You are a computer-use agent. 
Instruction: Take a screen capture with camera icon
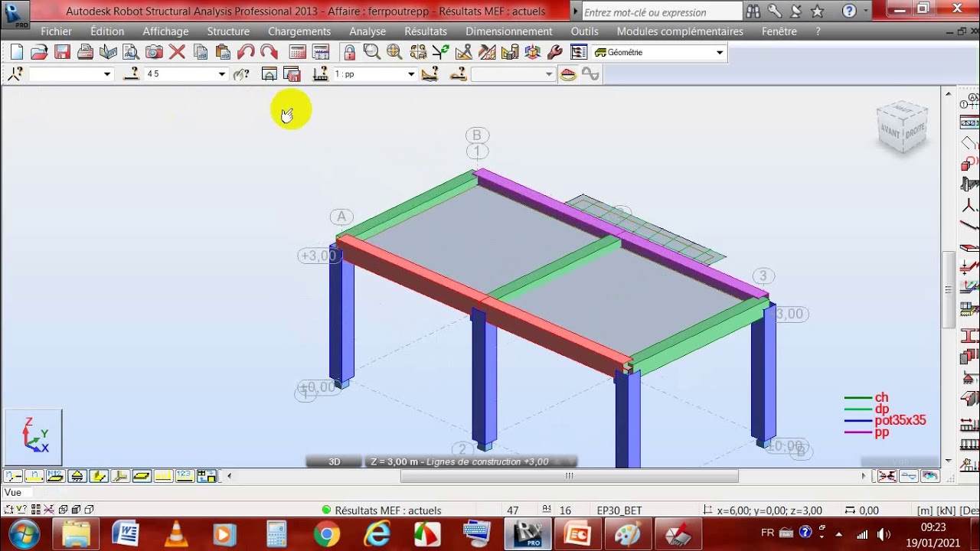154,52
